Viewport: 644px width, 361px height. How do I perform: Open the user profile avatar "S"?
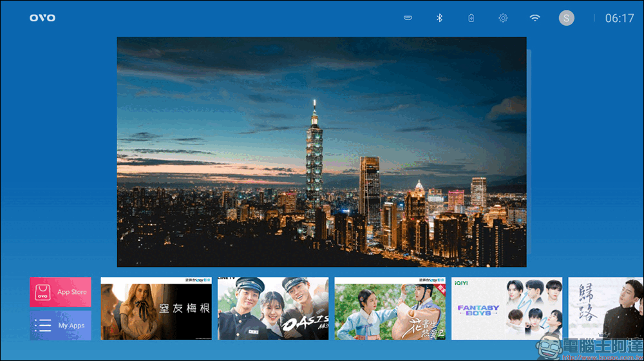[566, 18]
